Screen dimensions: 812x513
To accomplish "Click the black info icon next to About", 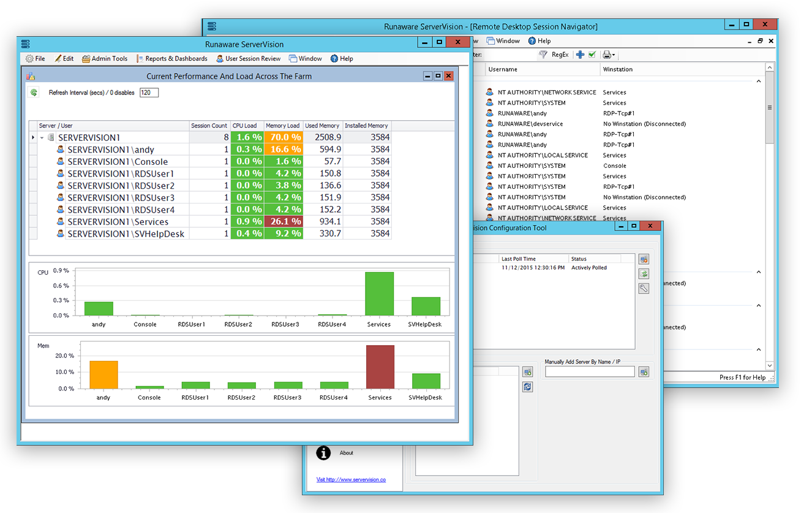I will (x=323, y=453).
